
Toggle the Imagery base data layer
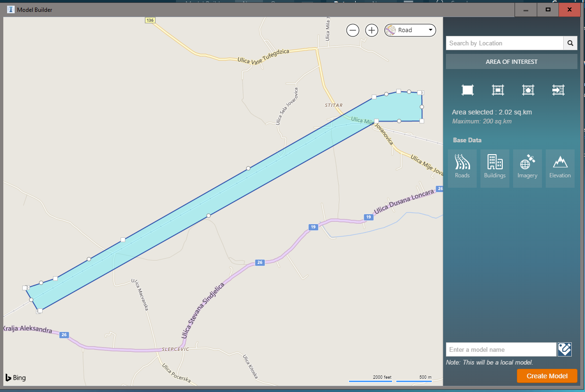coord(527,168)
